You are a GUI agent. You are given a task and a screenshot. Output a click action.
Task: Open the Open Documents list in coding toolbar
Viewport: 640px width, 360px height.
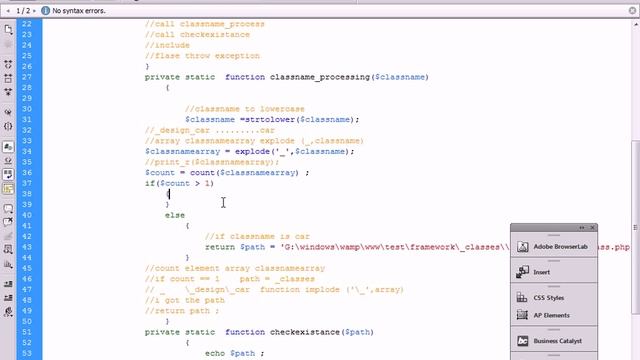click(8, 29)
